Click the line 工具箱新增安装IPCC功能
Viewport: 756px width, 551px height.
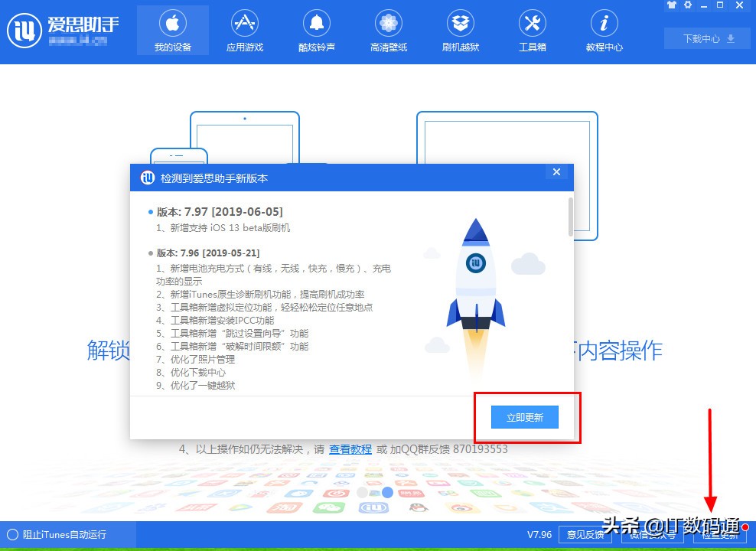tap(215, 320)
